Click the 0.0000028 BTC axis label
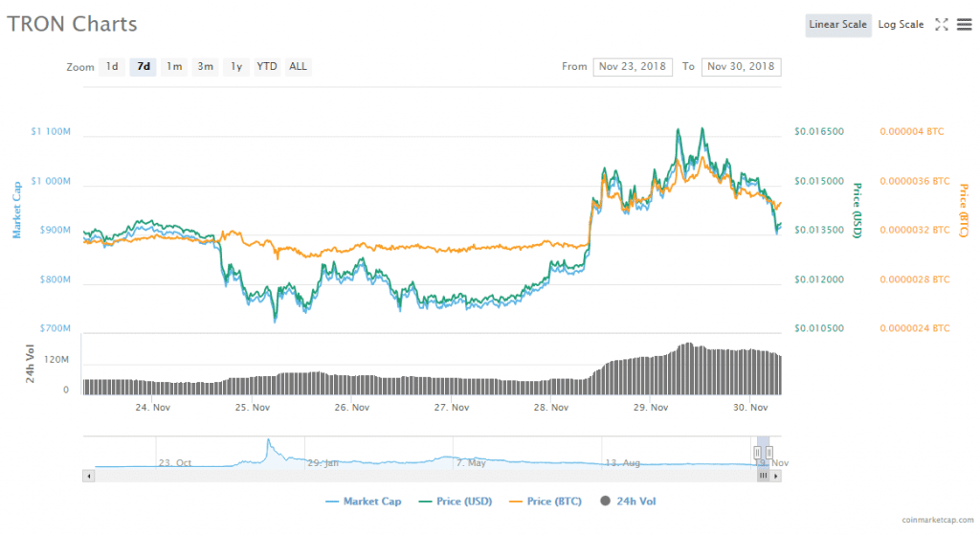This screenshot has width=980, height=536. coord(915,279)
